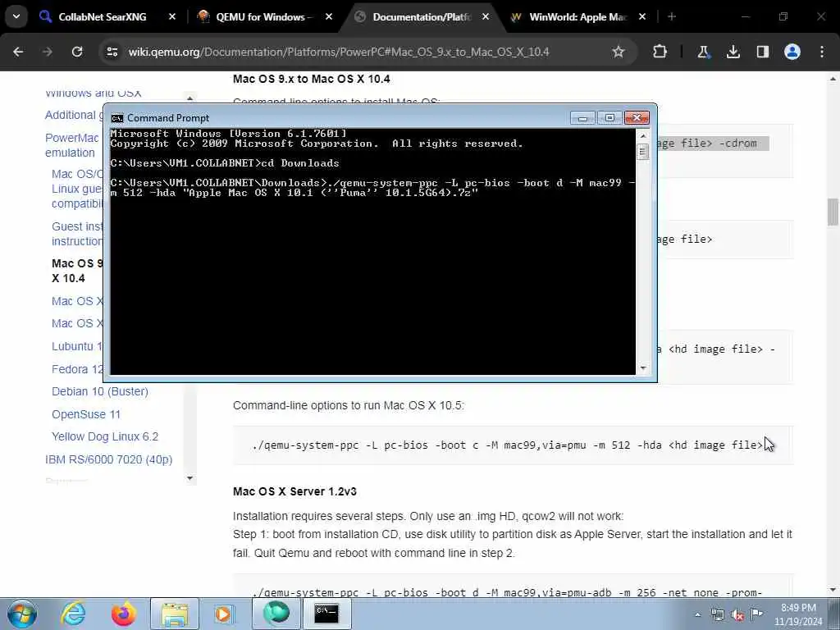This screenshot has height=630, width=840.
Task: Select the Documentation/Platforms tab
Action: 422,17
